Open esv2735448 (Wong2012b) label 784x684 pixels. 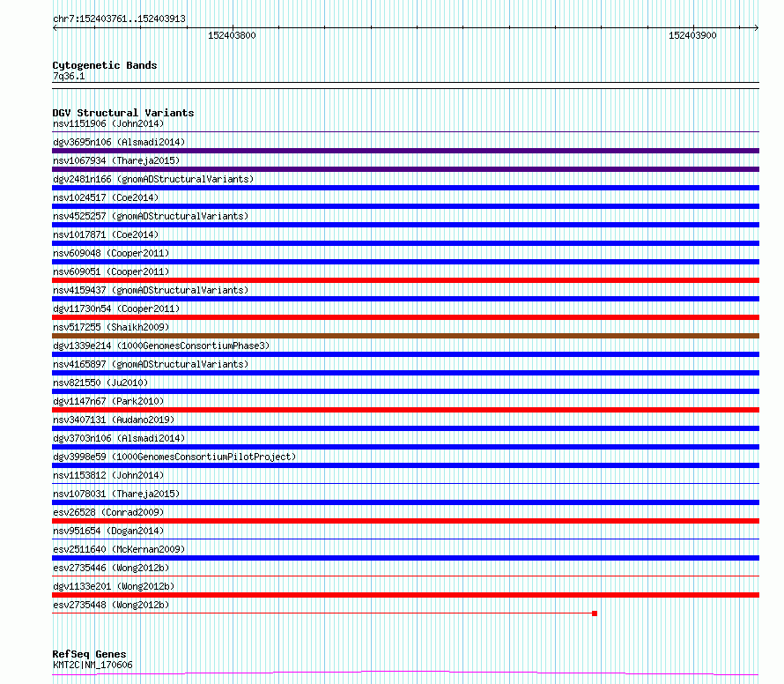pyautogui.click(x=111, y=605)
